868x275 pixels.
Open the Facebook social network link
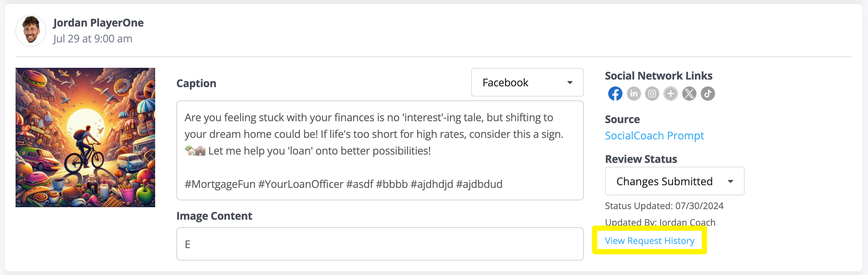pos(615,94)
